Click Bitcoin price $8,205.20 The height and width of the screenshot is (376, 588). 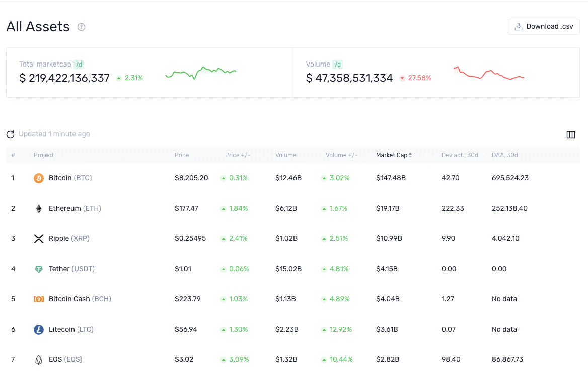point(191,178)
